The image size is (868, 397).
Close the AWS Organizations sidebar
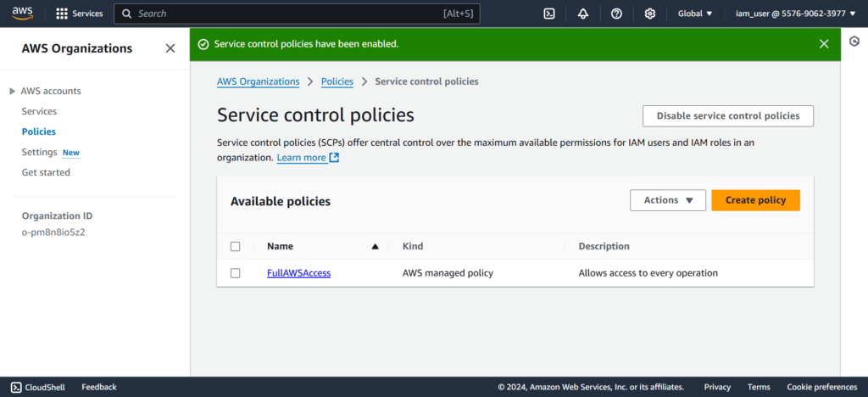[170, 48]
